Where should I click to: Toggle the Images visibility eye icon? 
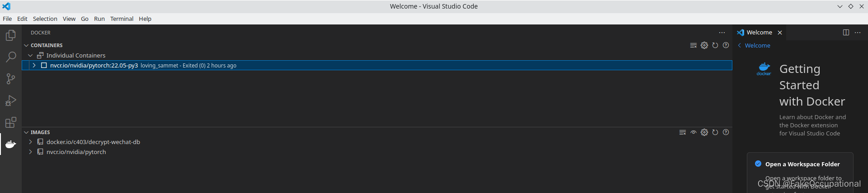tap(693, 132)
